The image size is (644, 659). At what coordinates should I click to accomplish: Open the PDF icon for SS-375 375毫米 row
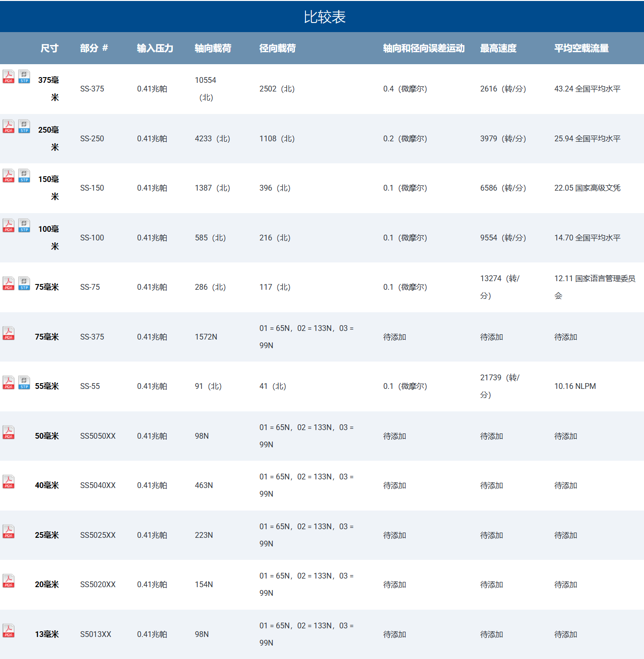9,77
